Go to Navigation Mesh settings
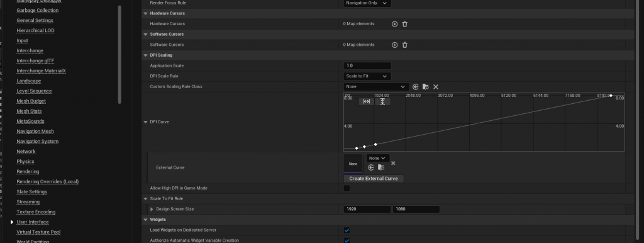Viewport: 644px width, 243px height. (35, 131)
